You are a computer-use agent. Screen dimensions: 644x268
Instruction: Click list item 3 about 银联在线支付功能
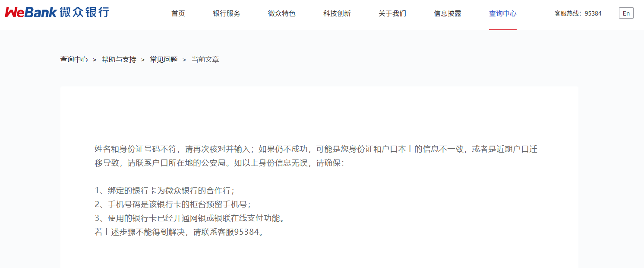point(190,218)
